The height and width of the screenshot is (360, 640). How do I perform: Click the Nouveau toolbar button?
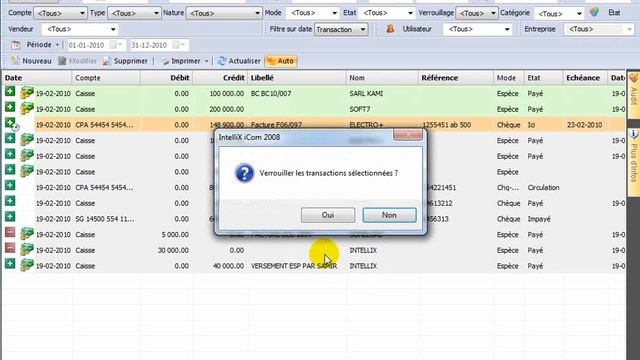[x=31, y=61]
